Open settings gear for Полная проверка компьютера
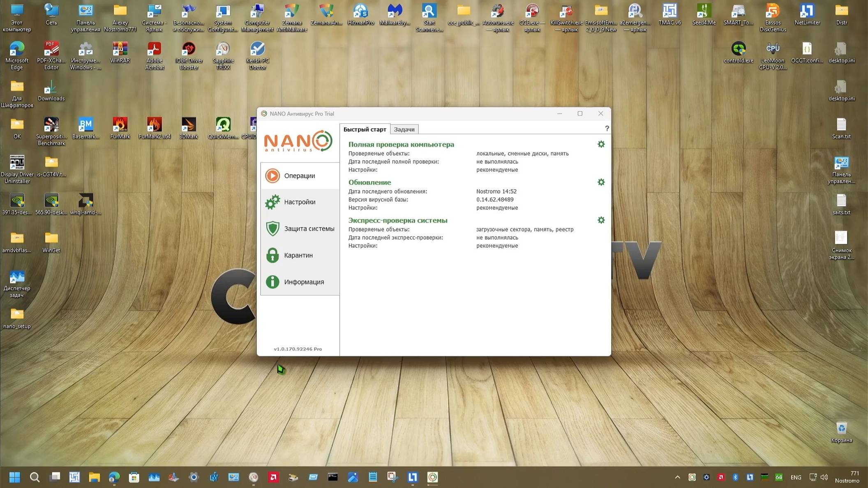Screen dimensions: 868x488 tap(601, 144)
